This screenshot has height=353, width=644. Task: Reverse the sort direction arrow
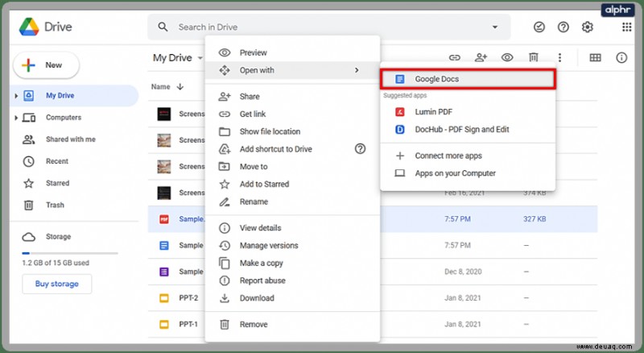point(180,87)
